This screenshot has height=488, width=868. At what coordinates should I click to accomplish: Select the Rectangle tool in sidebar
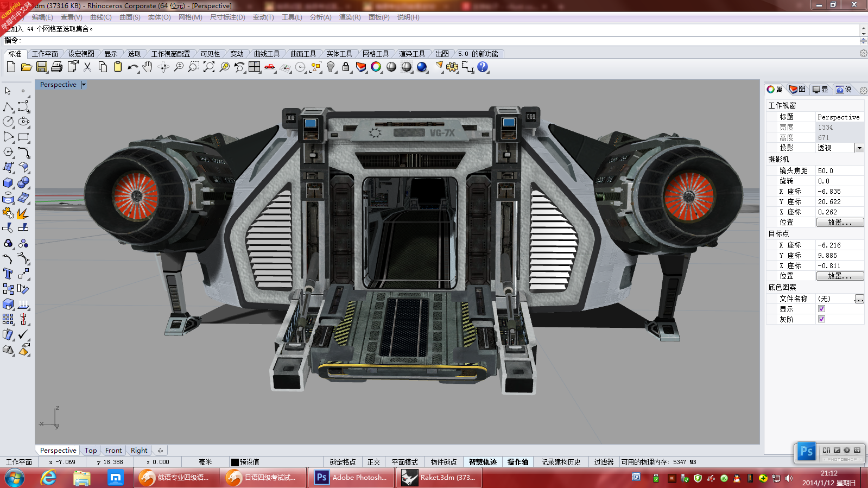point(23,137)
